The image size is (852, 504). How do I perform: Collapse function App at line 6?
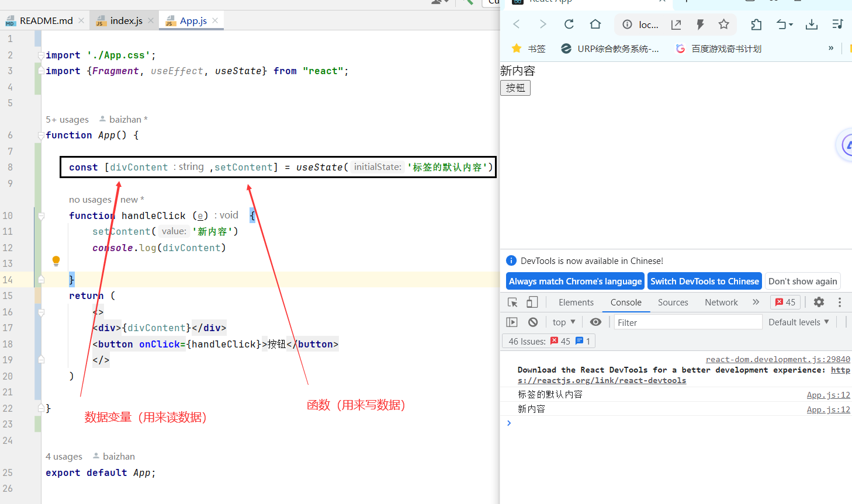click(x=41, y=135)
